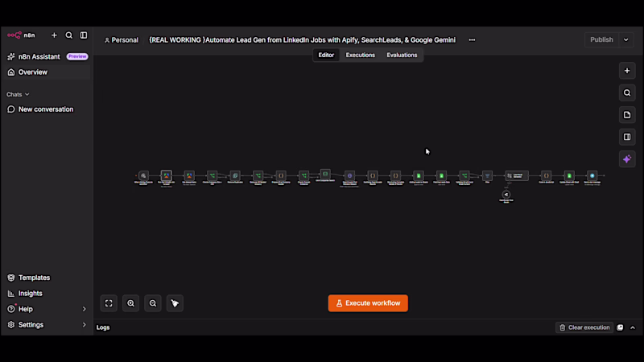644x362 pixels.
Task: Click the plus create icon beside n8n logo
Action: 54,35
